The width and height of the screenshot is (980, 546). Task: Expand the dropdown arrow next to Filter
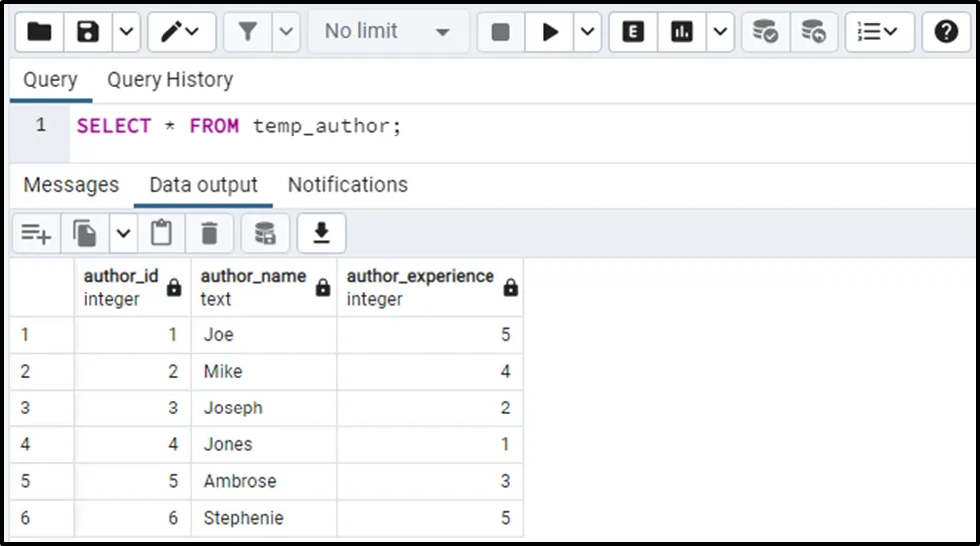(x=285, y=32)
